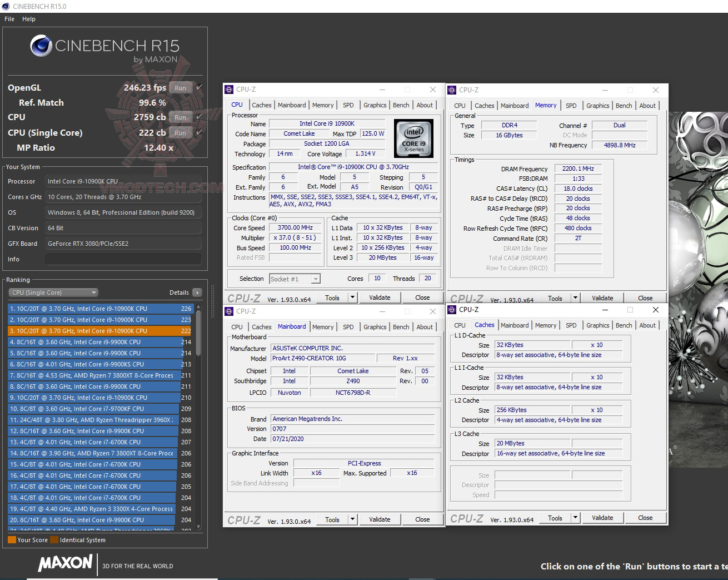Open the Socket #1 selection dropdown
Viewport: 728px width, 580px height.
coord(295,278)
